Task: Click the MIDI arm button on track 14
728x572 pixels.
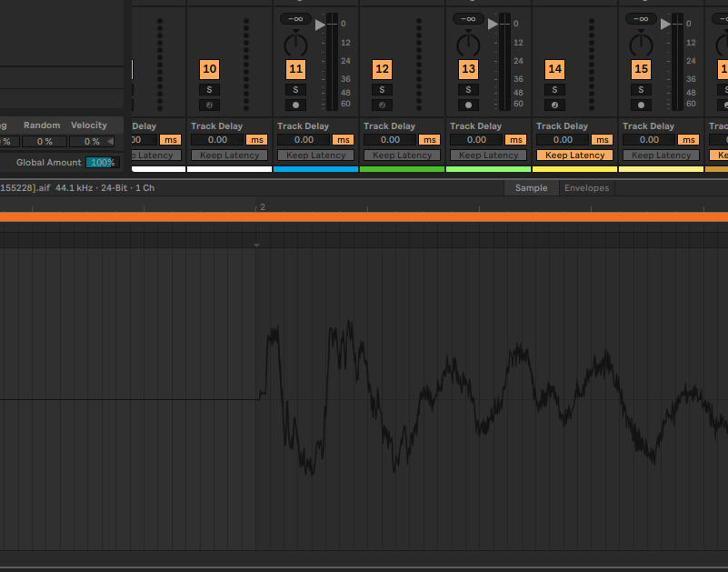Action: (x=554, y=105)
